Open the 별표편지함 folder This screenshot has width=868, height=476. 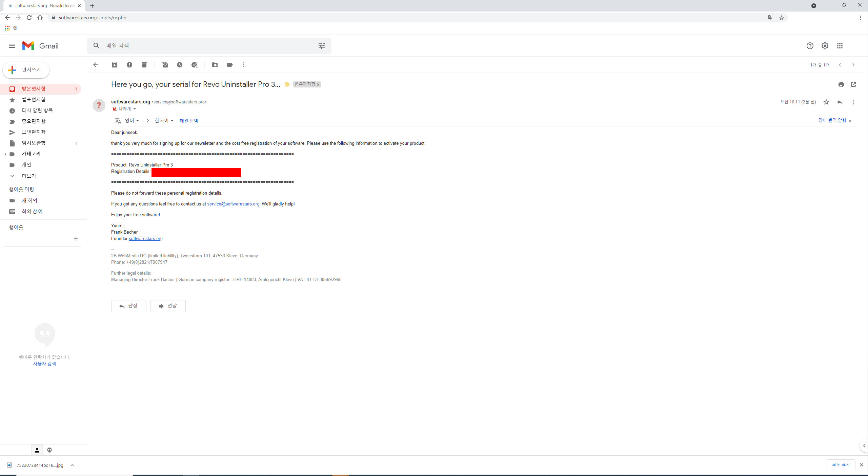[41, 100]
